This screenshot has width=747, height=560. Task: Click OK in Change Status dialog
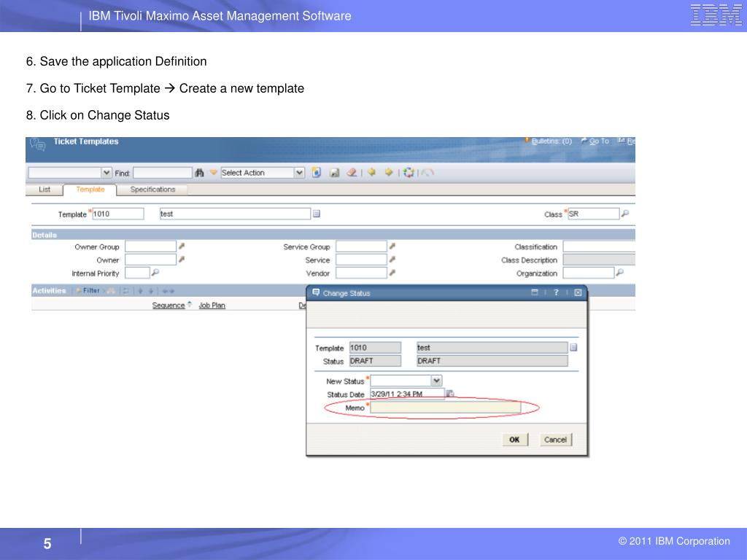[515, 440]
